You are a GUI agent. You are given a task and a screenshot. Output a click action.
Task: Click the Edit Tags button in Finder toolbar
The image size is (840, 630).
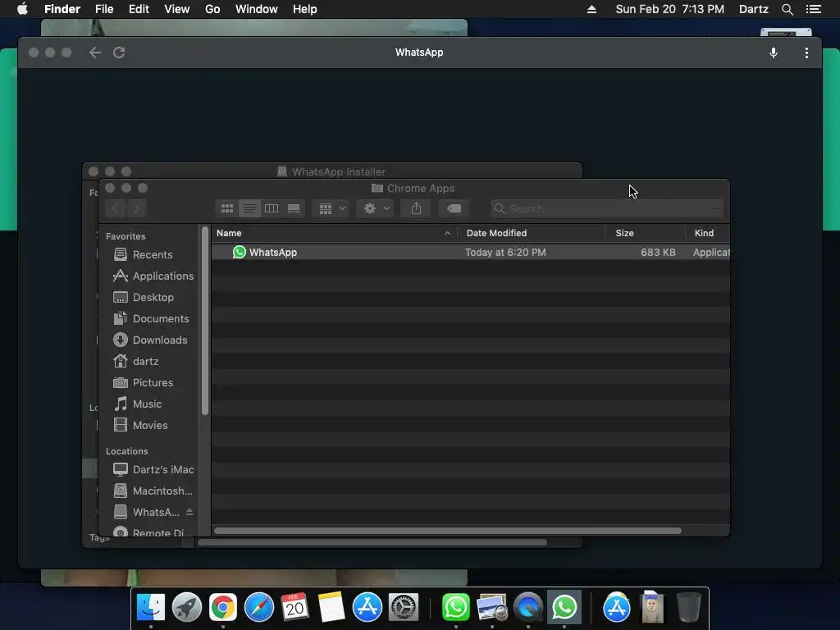454,208
